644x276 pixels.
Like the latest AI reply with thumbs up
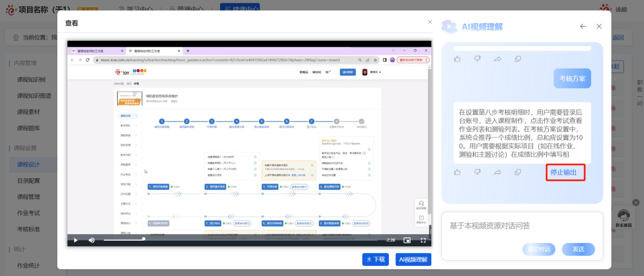(x=457, y=172)
